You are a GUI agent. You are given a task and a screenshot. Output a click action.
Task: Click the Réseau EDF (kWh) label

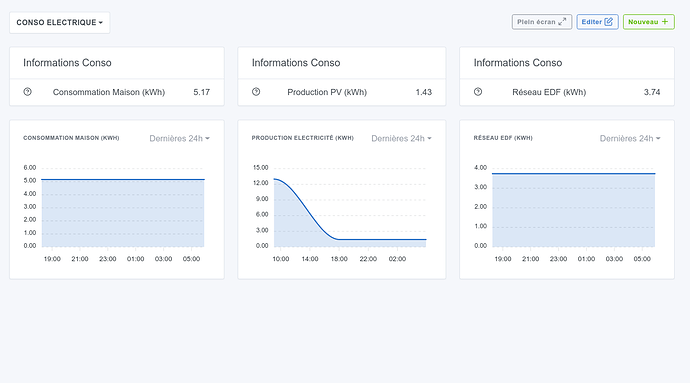tap(549, 92)
